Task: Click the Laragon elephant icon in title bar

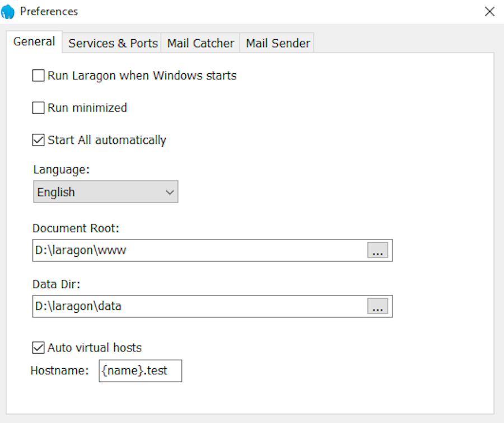Action: 8,12
